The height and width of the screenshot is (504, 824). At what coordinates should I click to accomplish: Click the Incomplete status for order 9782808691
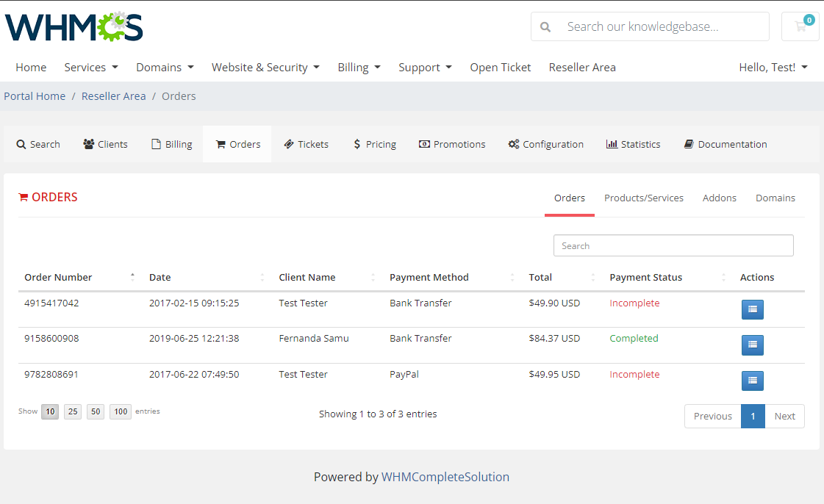(x=634, y=374)
